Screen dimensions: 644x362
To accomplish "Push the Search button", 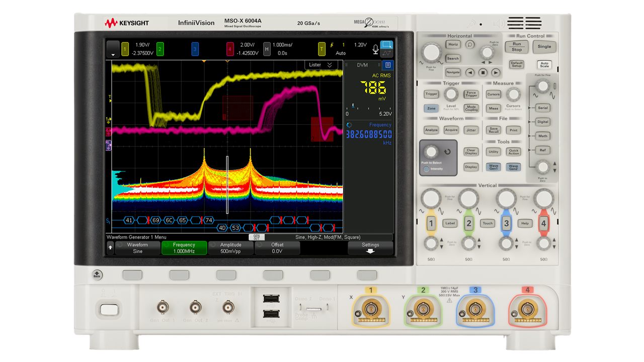I will click(453, 58).
